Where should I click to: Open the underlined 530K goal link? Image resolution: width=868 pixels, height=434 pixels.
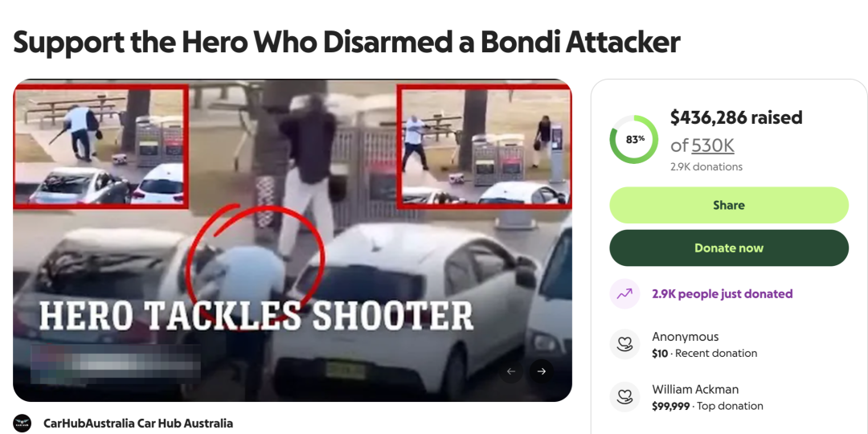tap(712, 145)
